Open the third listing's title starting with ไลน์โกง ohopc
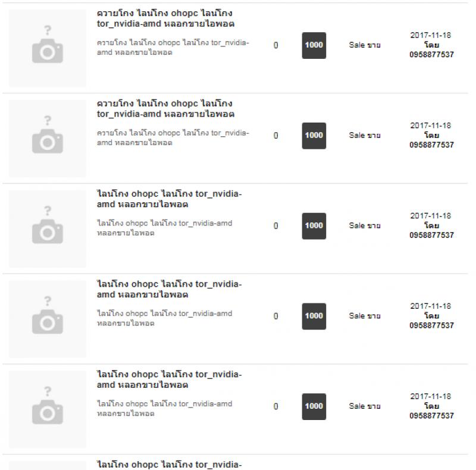476x470 pixels. [x=170, y=199]
